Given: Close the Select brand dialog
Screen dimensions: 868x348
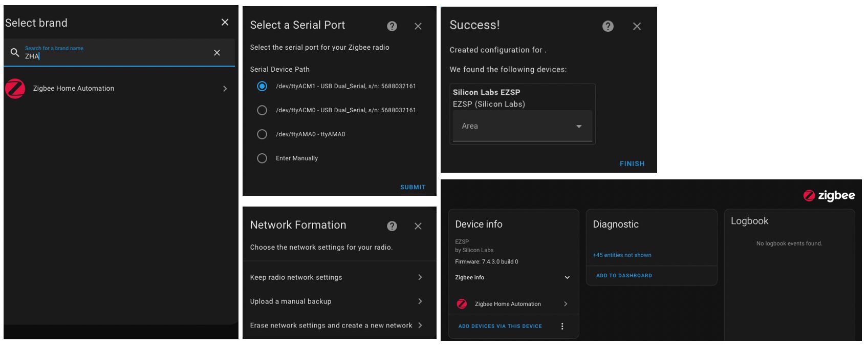Looking at the screenshot, I should click(x=225, y=22).
